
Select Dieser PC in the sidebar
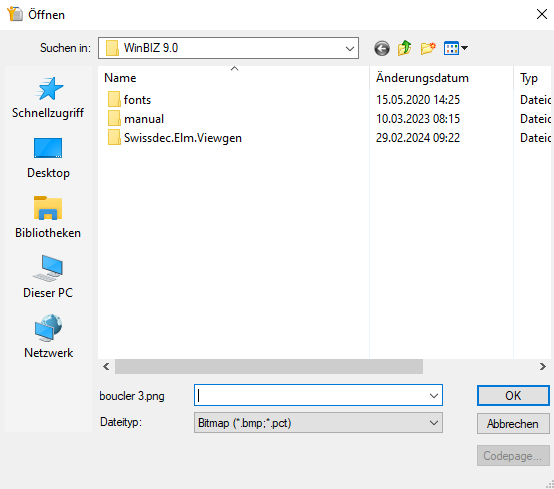(48, 277)
